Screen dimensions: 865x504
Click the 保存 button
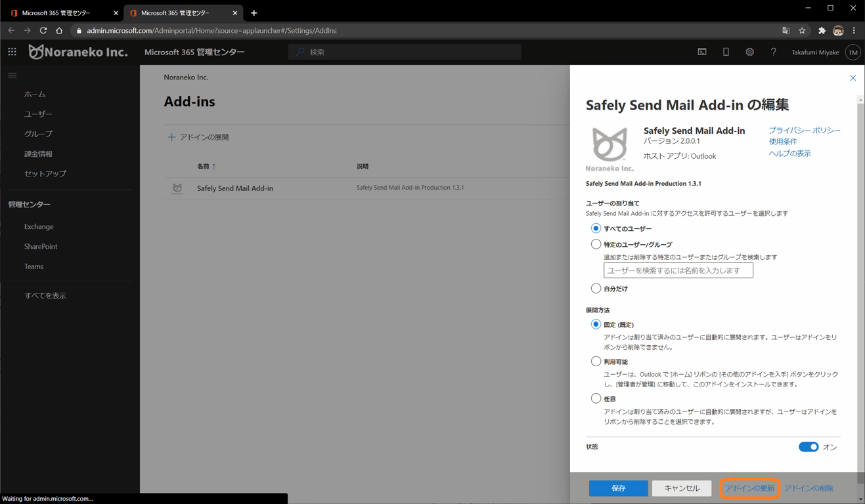(x=618, y=488)
